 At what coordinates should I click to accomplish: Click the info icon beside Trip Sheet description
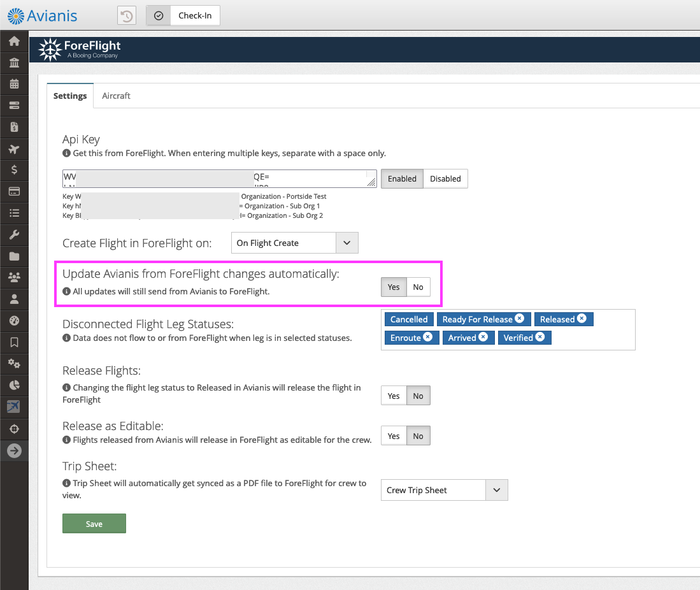coord(66,483)
